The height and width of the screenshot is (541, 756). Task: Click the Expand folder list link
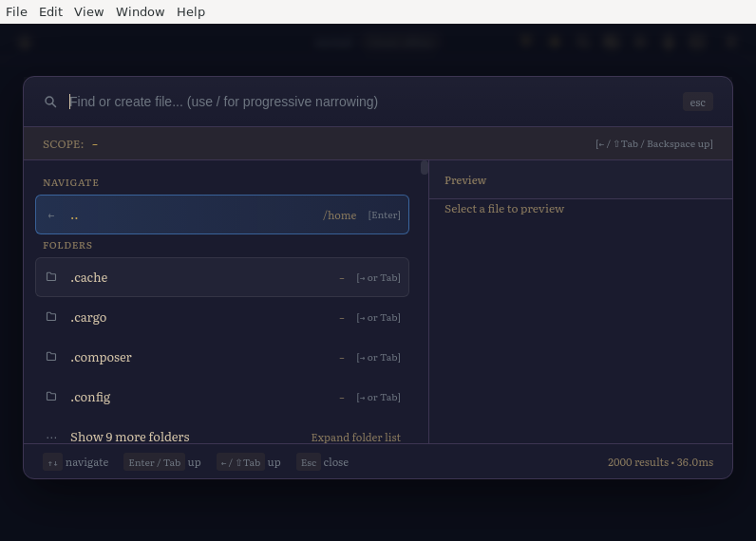[356, 438]
